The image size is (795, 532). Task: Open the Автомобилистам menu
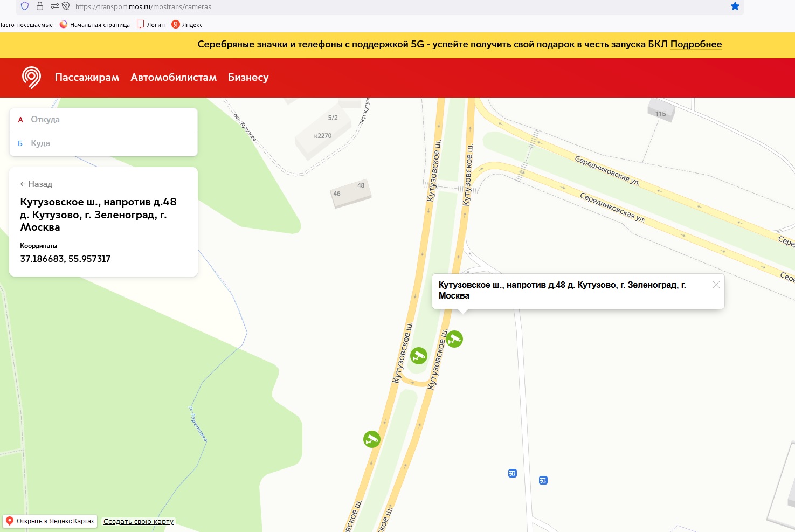tap(174, 78)
